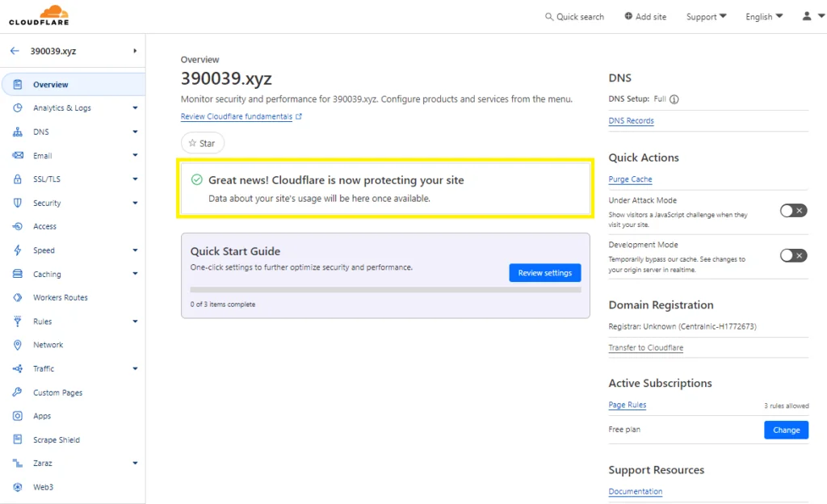Viewport: 827px width, 504px height.
Task: Click the Email envelope icon
Action: pyautogui.click(x=18, y=156)
